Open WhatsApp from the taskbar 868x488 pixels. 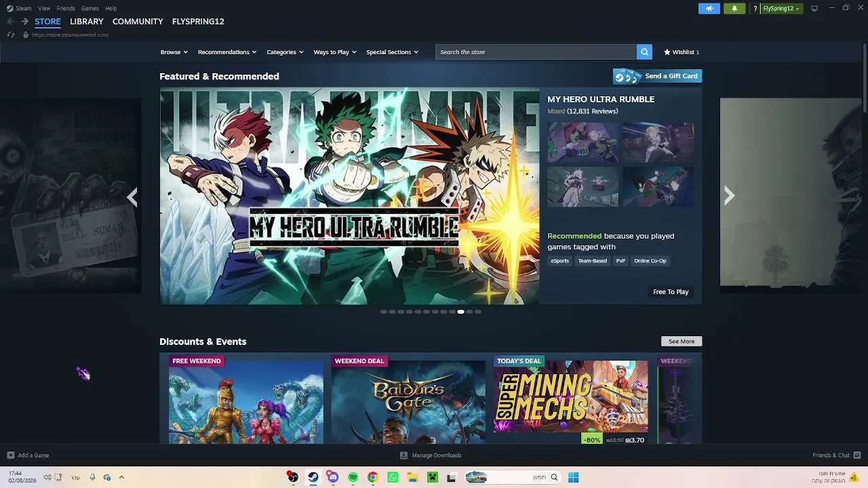(393, 477)
